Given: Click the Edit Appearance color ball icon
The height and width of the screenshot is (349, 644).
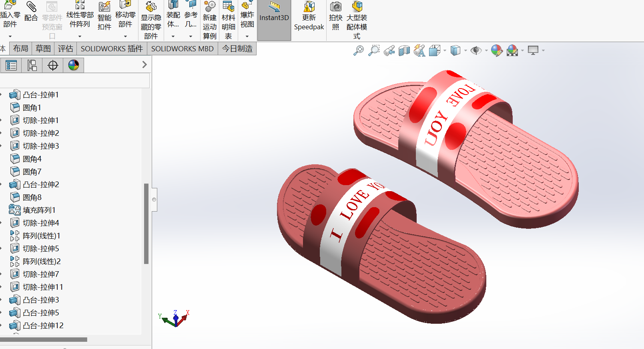Looking at the screenshot, I should [497, 50].
